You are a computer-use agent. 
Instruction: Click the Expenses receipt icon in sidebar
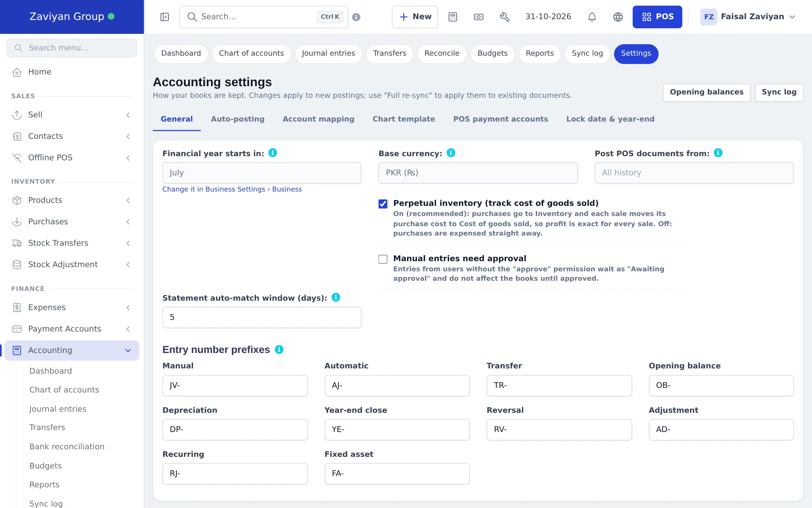point(17,307)
